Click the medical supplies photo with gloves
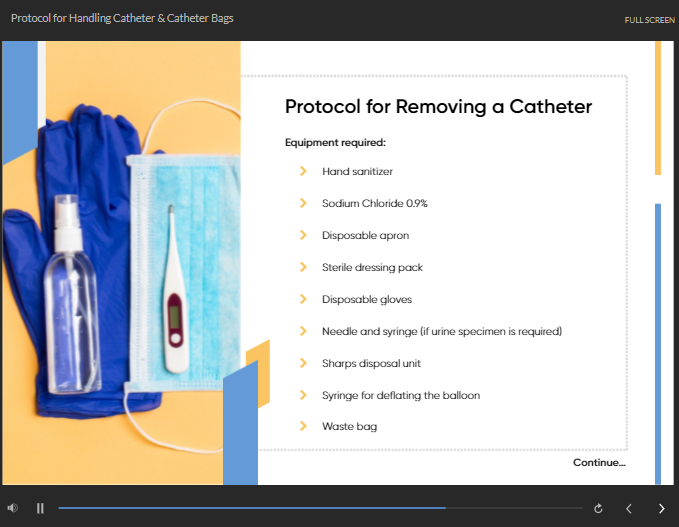This screenshot has height=527, width=679. (121, 263)
